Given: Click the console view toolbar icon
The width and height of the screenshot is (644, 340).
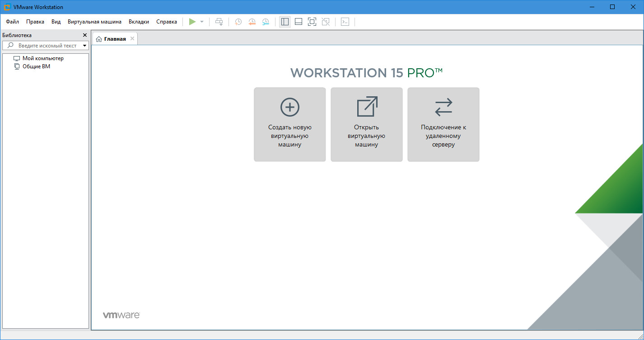Looking at the screenshot, I should click(345, 22).
